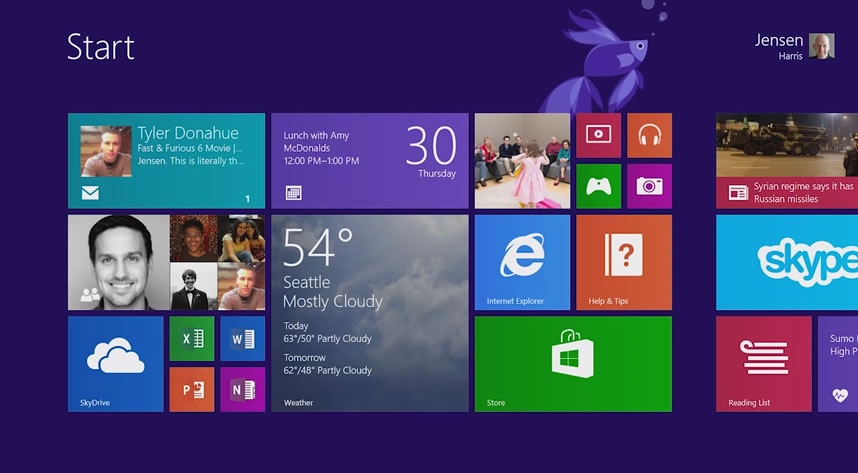Launch Word from the small tile

[243, 338]
